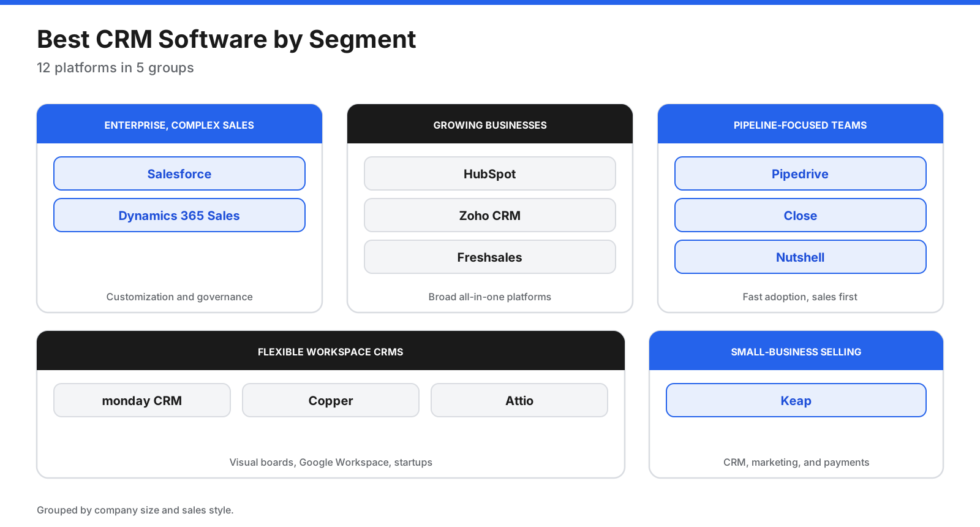Click the Dynamics 365 Sales pill
The image size is (980, 527).
[179, 215]
